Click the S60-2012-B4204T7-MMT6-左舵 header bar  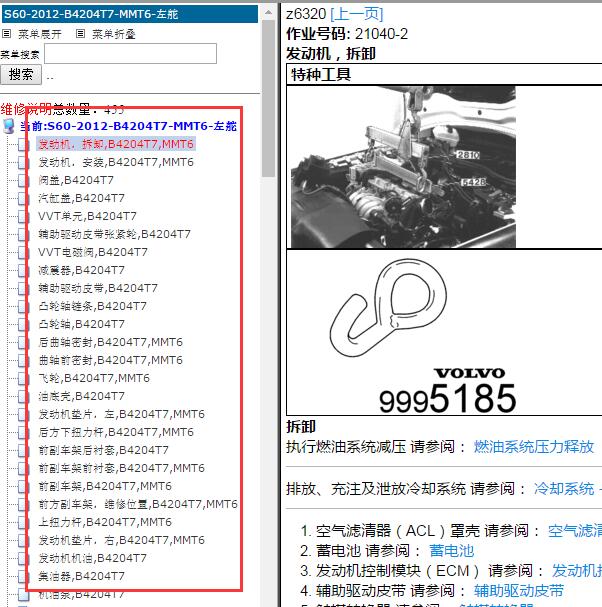click(130, 14)
